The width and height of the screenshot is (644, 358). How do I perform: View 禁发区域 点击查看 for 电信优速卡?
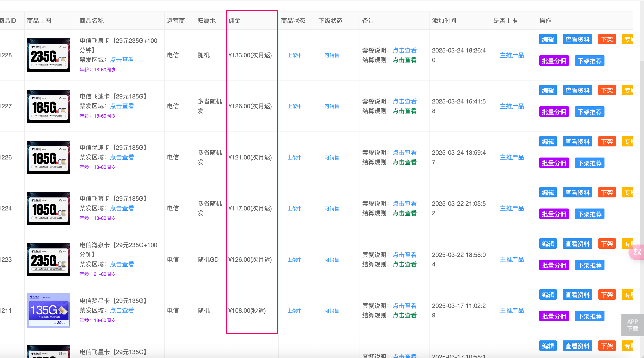(122, 157)
